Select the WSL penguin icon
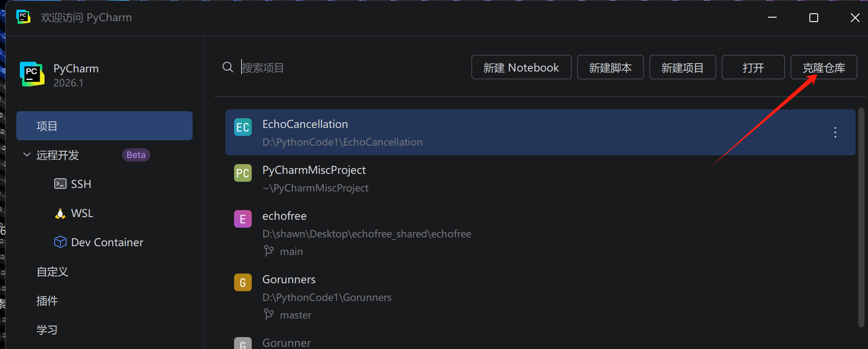Viewport: 868px width, 349px height. pyautogui.click(x=60, y=213)
